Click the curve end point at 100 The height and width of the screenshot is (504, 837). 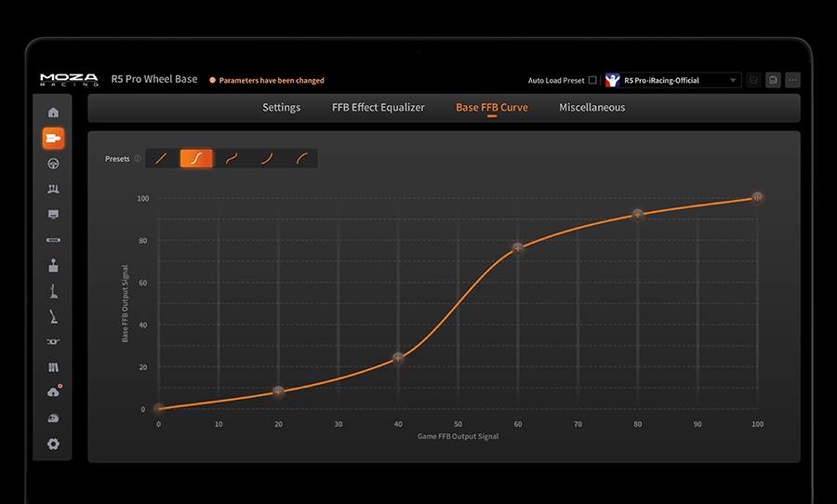(x=757, y=197)
